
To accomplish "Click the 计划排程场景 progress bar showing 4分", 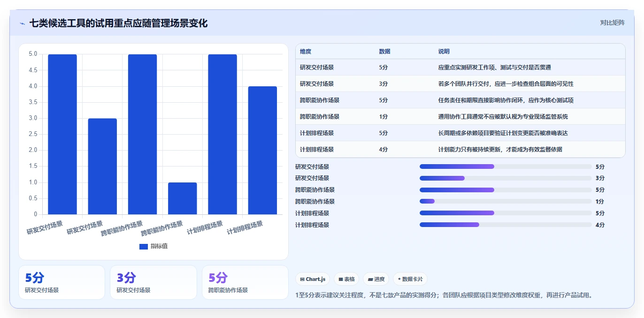I will tap(506, 225).
